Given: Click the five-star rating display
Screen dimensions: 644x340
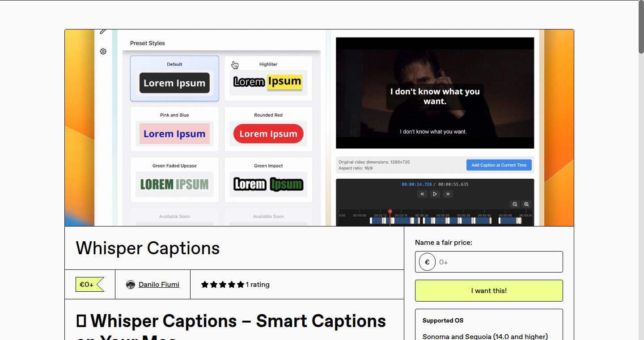Looking at the screenshot, I should click(223, 285).
